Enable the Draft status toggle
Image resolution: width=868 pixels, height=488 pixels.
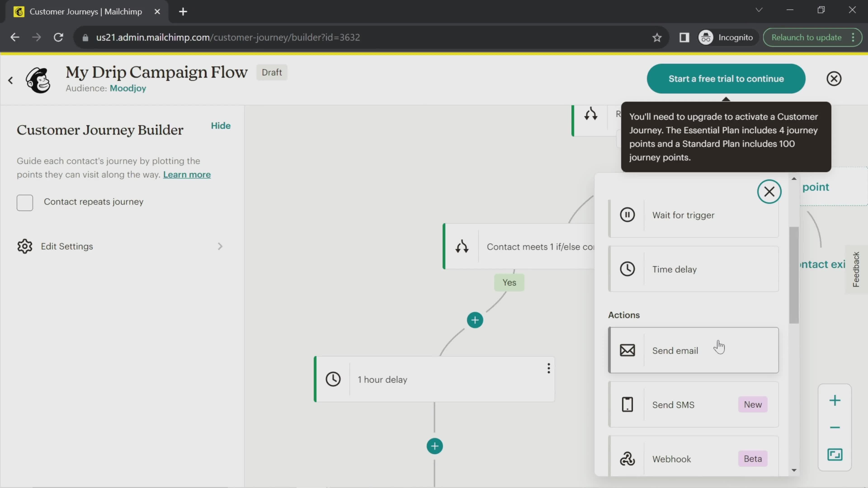272,72
